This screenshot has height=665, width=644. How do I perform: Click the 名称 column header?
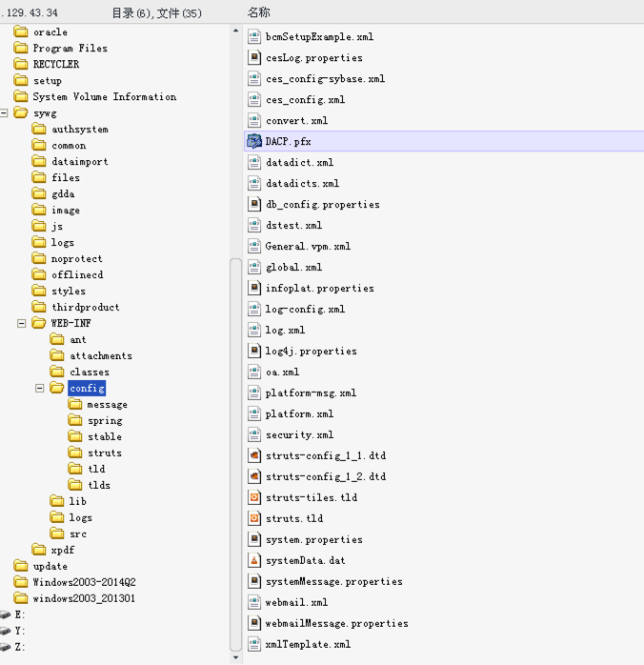pyautogui.click(x=258, y=12)
